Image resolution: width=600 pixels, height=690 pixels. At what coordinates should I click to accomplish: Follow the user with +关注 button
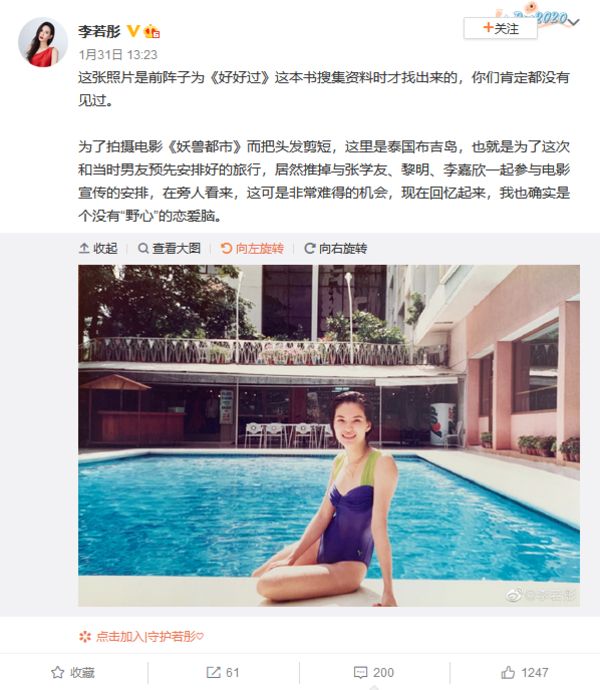pyautogui.click(x=501, y=29)
